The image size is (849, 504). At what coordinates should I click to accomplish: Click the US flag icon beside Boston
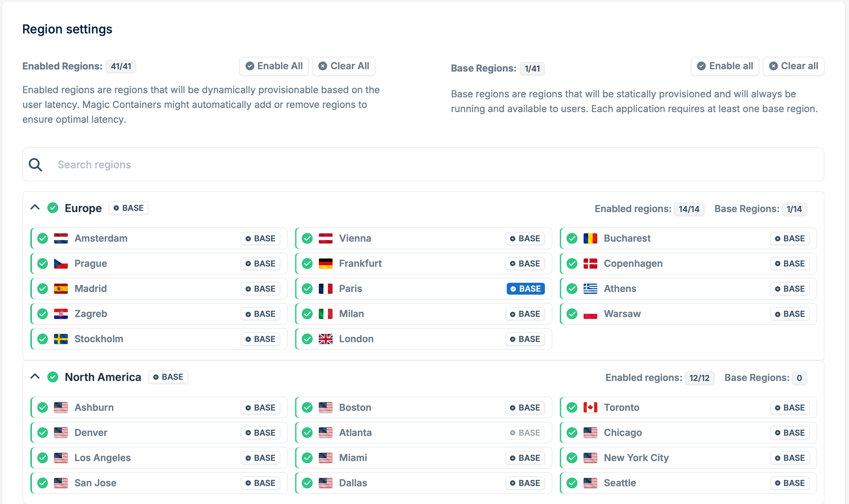[x=325, y=408]
